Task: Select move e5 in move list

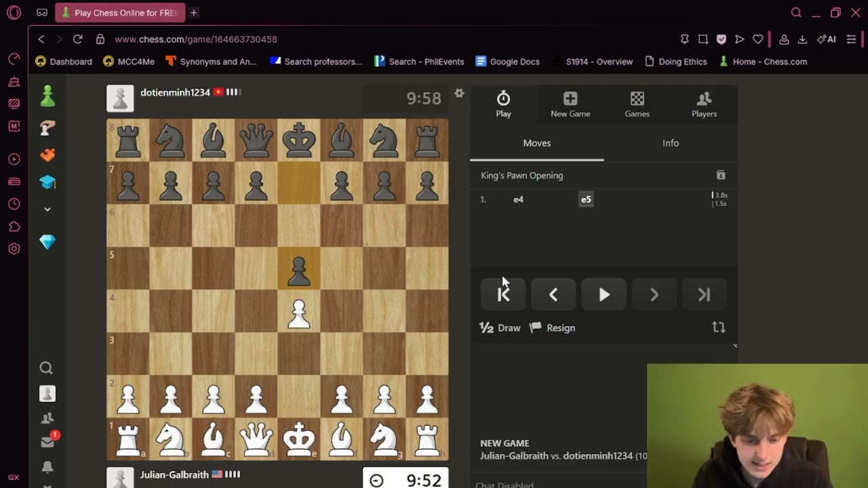Action: (586, 199)
